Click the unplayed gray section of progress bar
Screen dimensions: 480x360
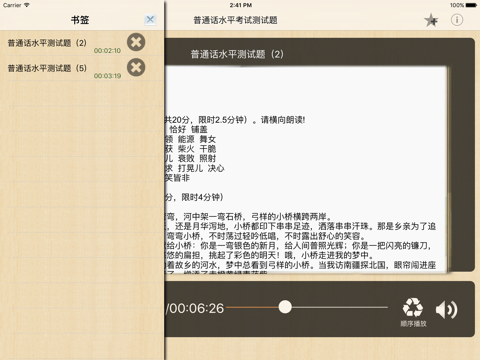(340, 307)
